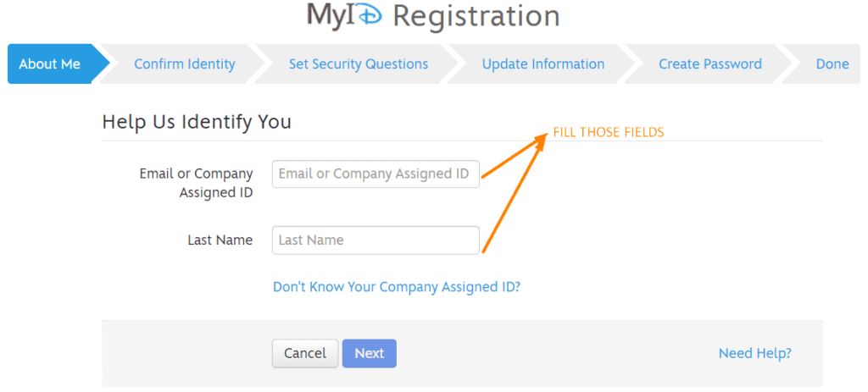Go to the Confirm Identity step
Image resolution: width=868 pixels, height=392 pixels.
(x=184, y=64)
